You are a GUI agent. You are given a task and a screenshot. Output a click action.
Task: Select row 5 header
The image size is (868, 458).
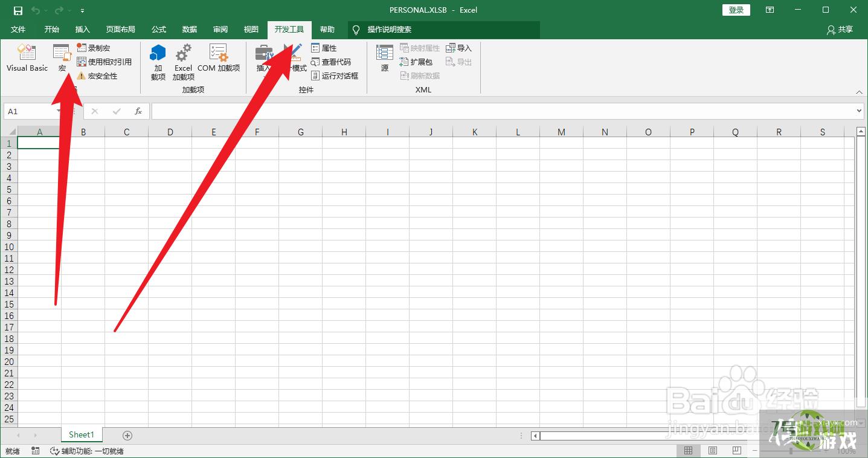[9, 189]
